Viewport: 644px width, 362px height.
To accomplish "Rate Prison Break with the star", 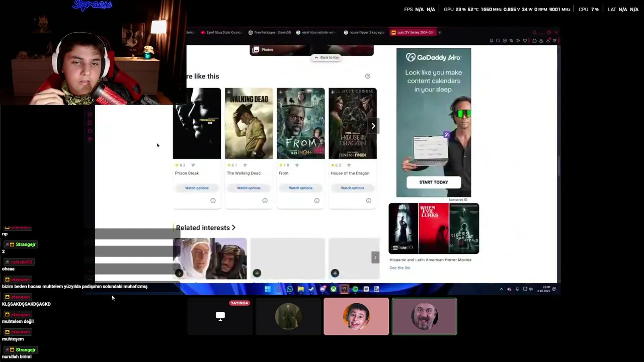I will click(193, 165).
